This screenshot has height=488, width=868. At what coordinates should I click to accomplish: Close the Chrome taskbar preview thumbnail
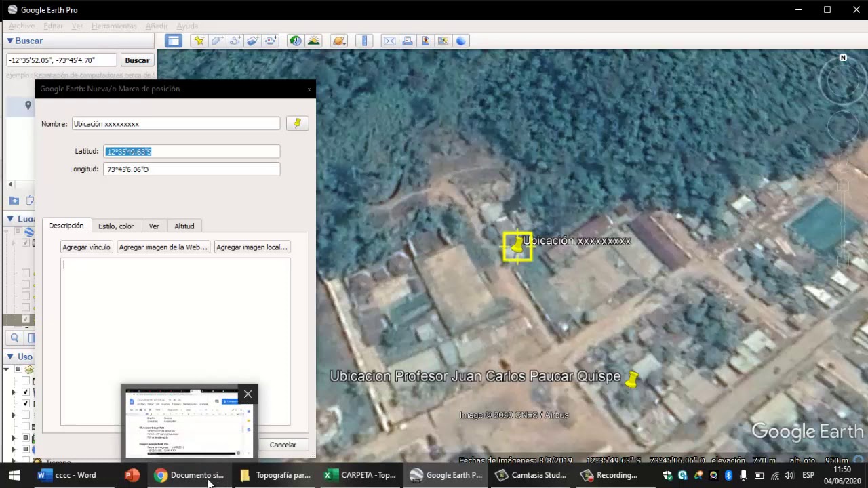(248, 394)
